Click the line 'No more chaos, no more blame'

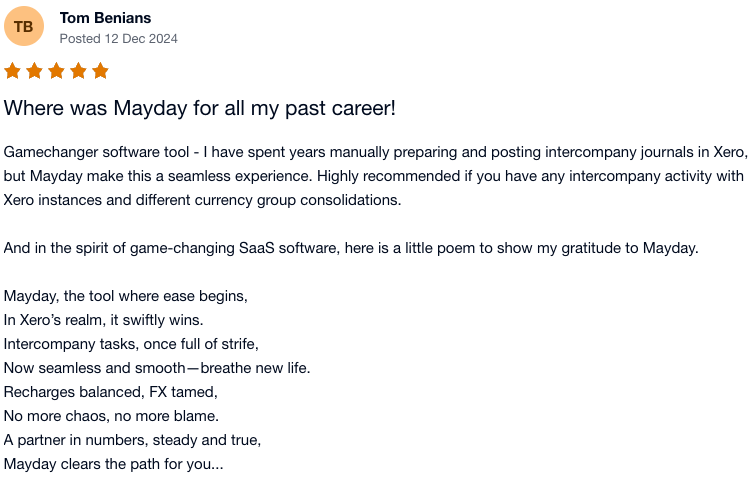111,416
